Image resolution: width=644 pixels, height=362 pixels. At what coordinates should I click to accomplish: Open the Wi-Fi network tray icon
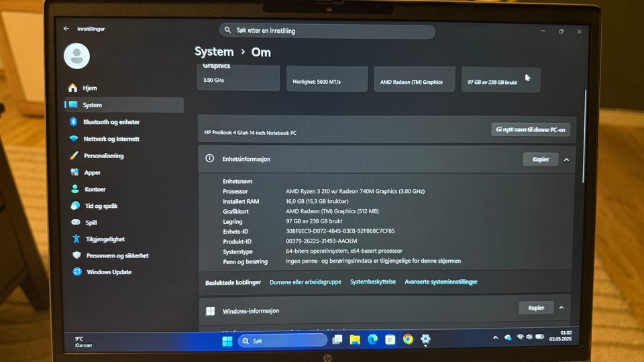coord(521,337)
